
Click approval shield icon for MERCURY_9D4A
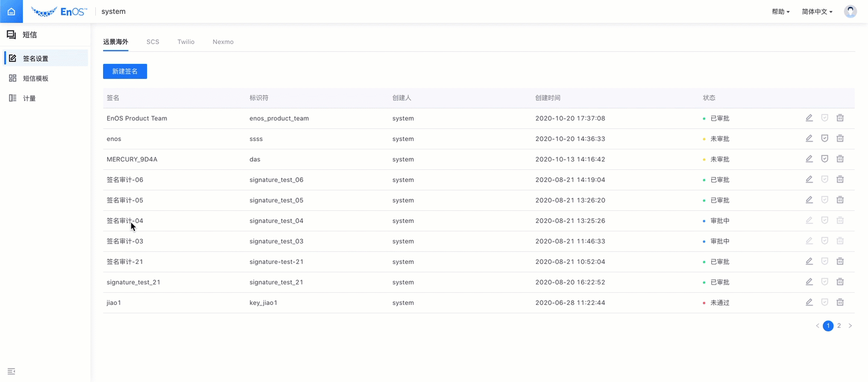(825, 159)
